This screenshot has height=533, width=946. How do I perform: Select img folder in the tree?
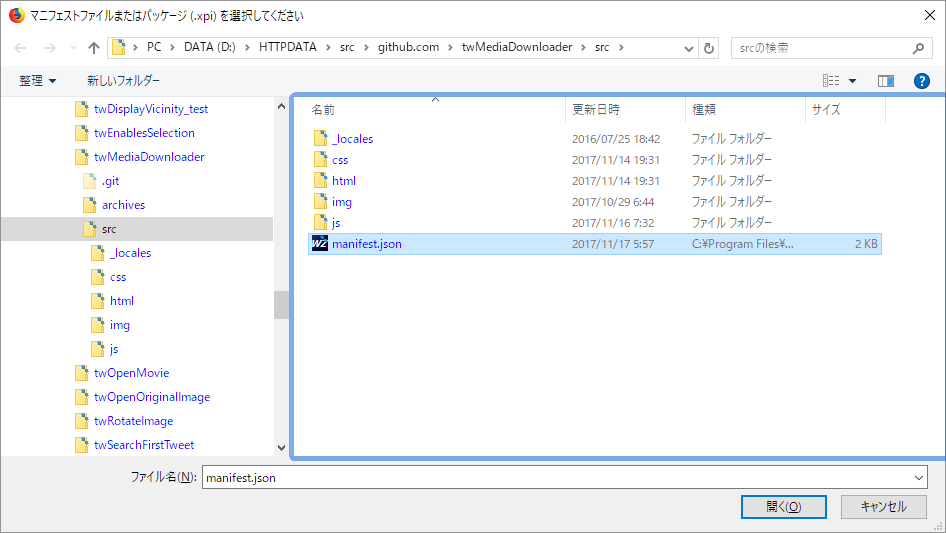point(119,325)
